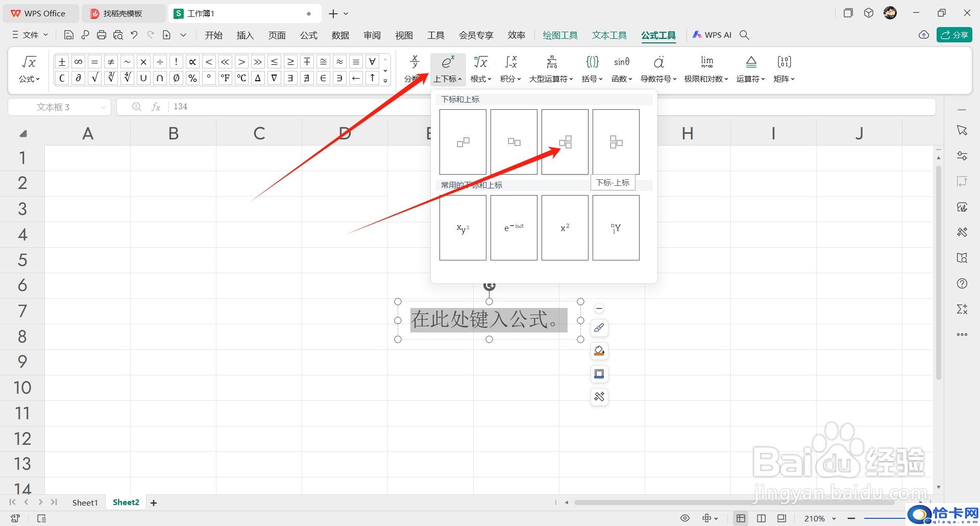Click the 分享 share button
Image resolution: width=980 pixels, height=526 pixels.
click(x=954, y=35)
